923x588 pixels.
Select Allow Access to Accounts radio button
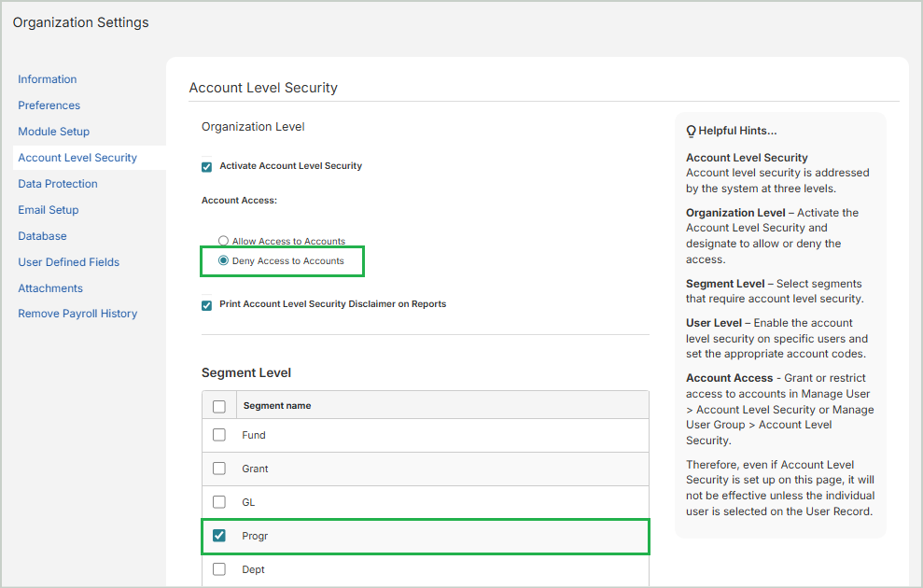pyautogui.click(x=223, y=242)
